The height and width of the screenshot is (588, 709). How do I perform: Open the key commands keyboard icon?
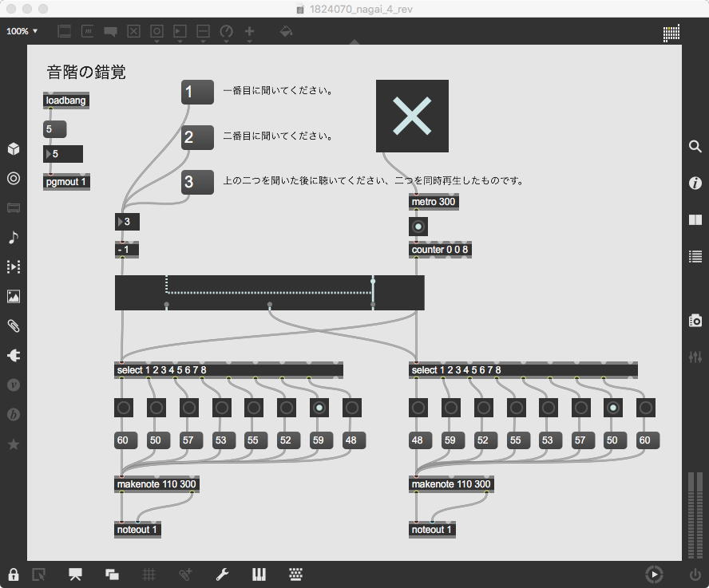[x=295, y=574]
